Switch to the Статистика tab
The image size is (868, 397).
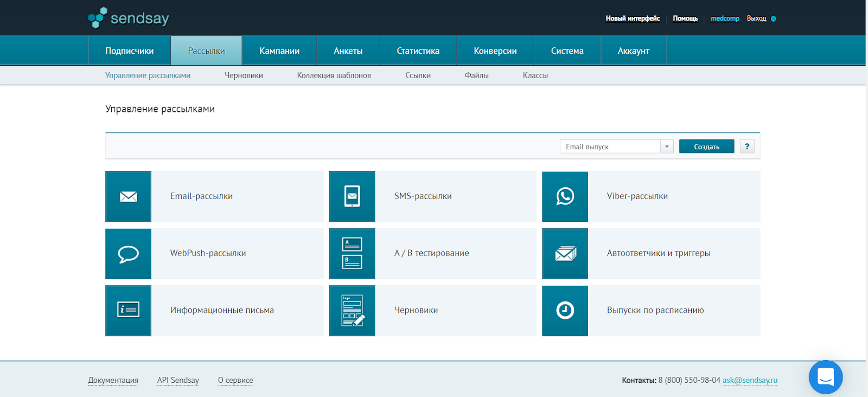coord(418,51)
